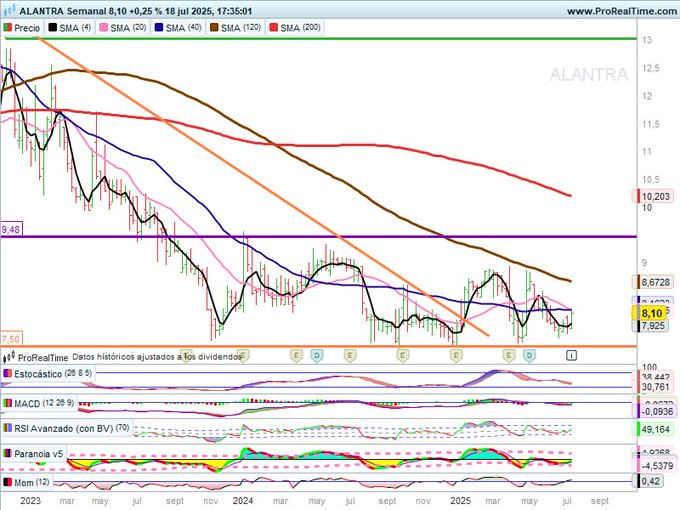Click the D dividend marker near May 2025
The width and height of the screenshot is (680, 510).
529,356
